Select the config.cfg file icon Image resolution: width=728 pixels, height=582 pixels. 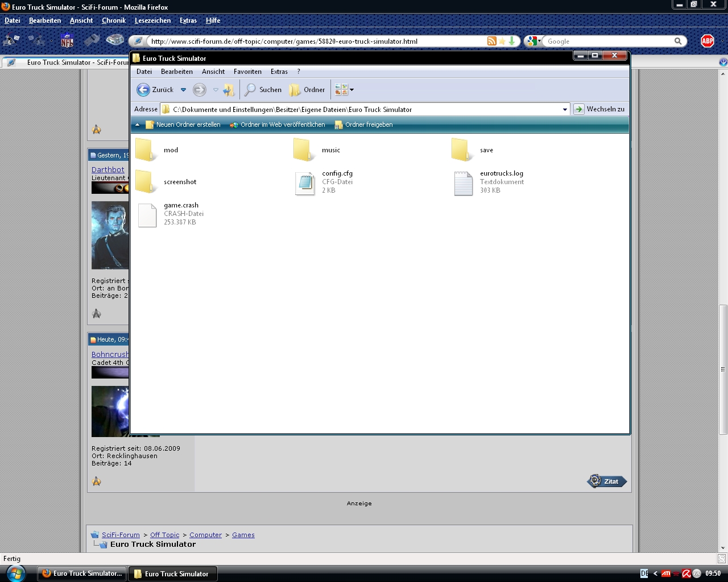click(305, 183)
